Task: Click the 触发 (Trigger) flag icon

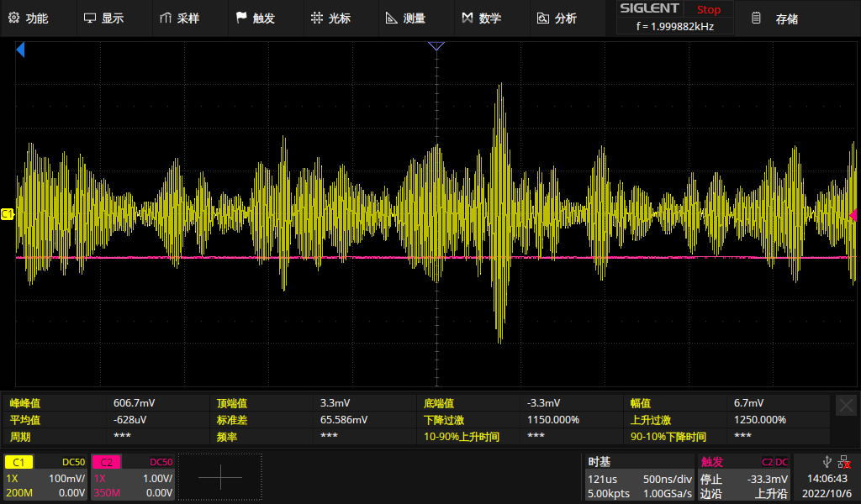Action: point(242,18)
